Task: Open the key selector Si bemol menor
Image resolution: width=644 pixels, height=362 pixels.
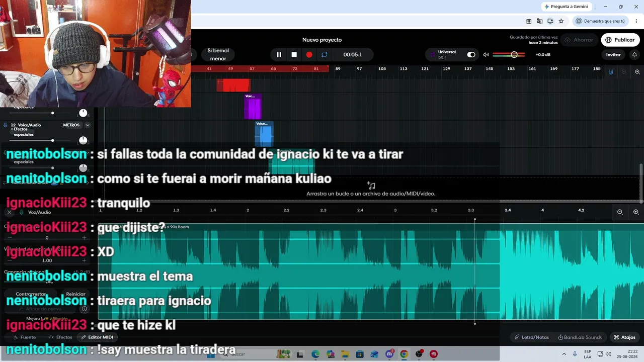Action: point(218,55)
